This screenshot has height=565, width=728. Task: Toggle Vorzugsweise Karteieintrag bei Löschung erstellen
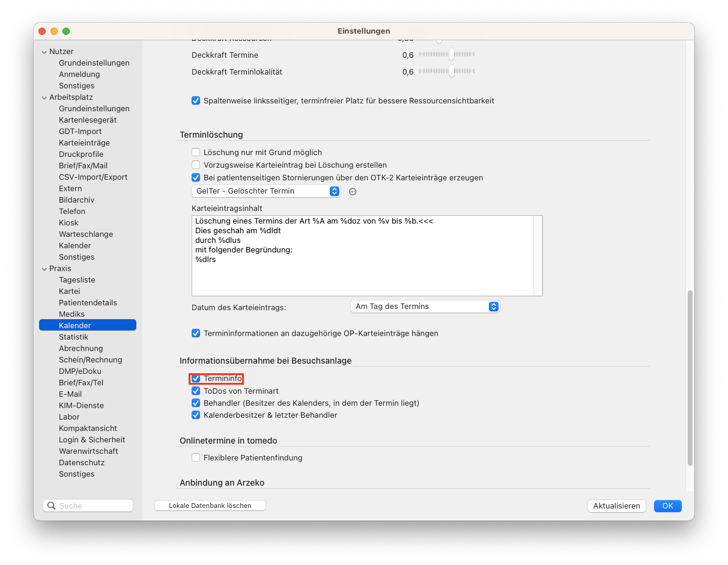pos(196,165)
